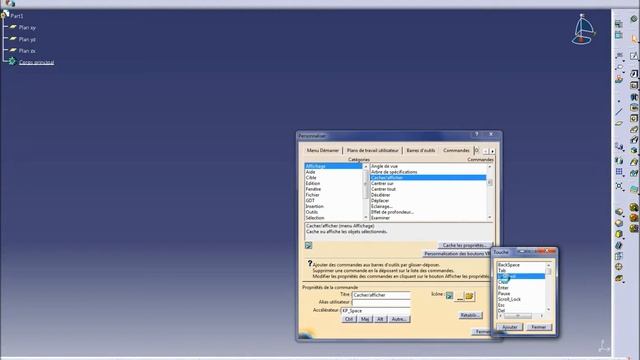Select the Thread/Tap tool icon
This screenshot has height=360, width=640.
pyautogui.click(x=619, y=267)
